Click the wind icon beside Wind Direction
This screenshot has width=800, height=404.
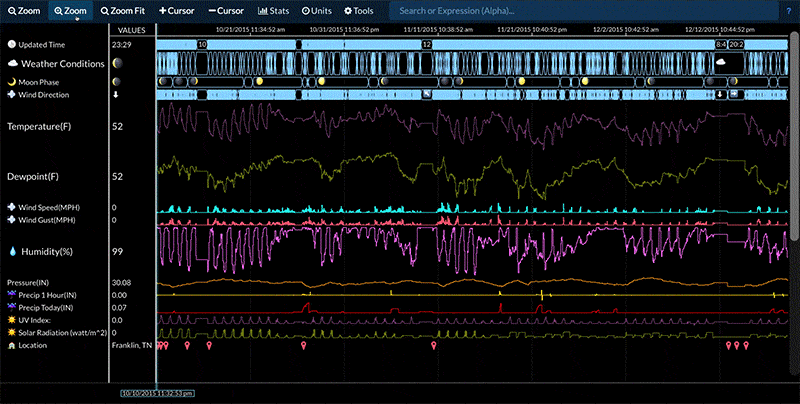pos(12,94)
